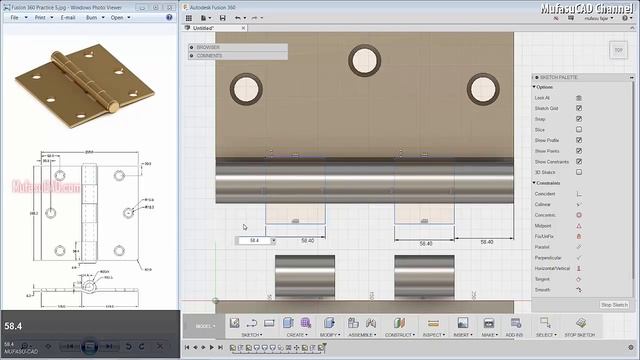Click the Make 3D print icon
Image resolution: width=640 pixels, height=360 pixels.
click(489, 323)
